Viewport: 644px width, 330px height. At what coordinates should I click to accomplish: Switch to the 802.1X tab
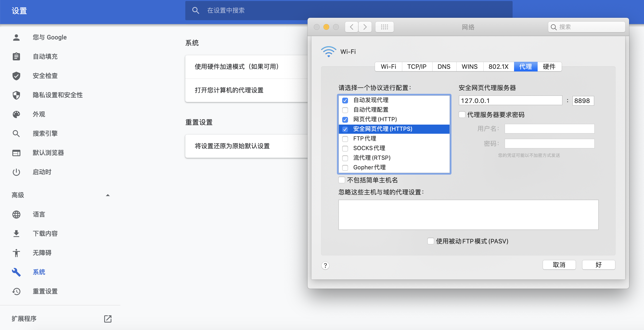pyautogui.click(x=499, y=67)
